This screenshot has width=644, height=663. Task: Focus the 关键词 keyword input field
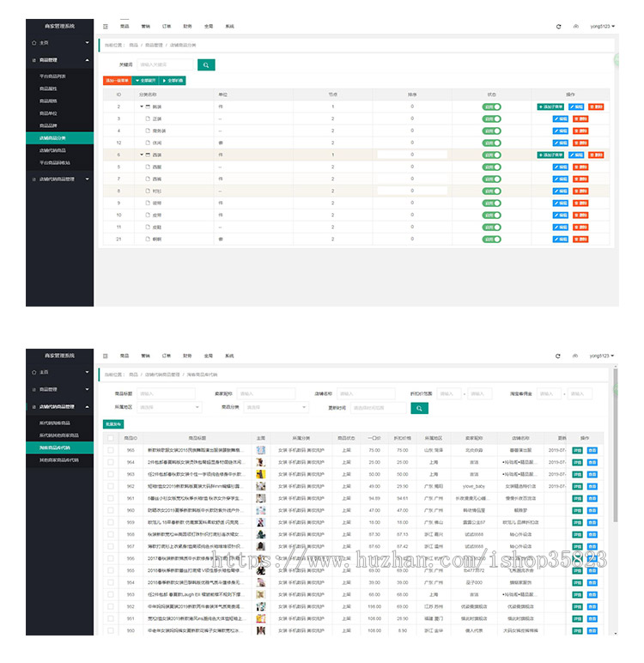pos(165,64)
